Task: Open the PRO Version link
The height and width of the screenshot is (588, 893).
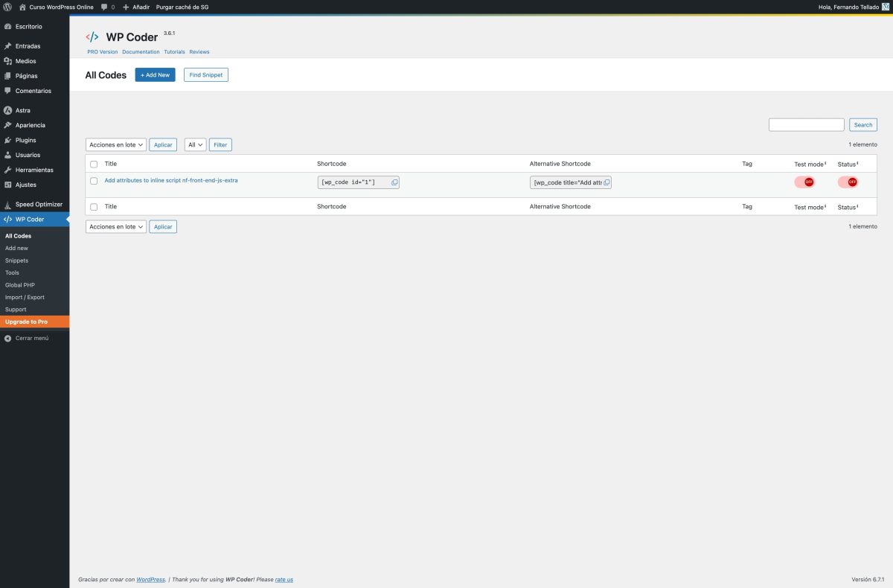Action: coord(102,51)
